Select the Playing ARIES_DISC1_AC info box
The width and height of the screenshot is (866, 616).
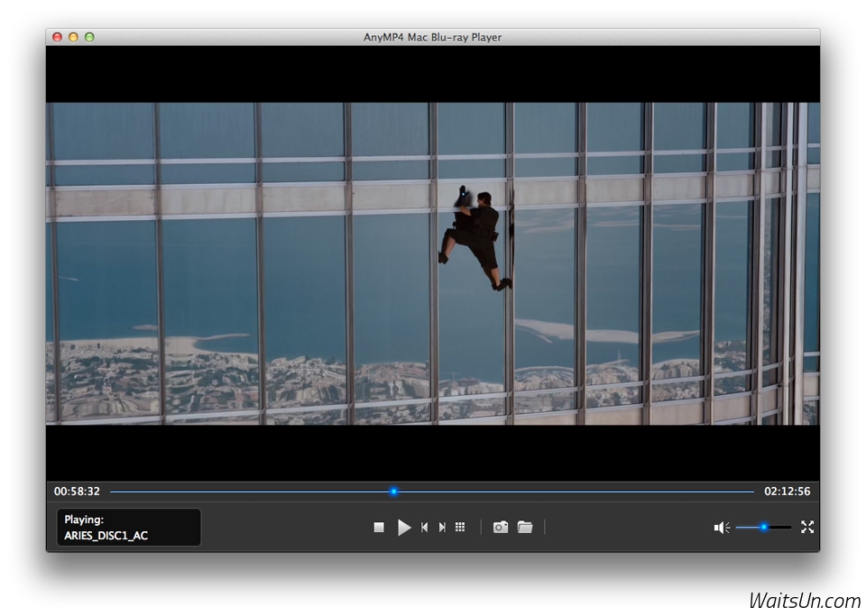point(129,528)
